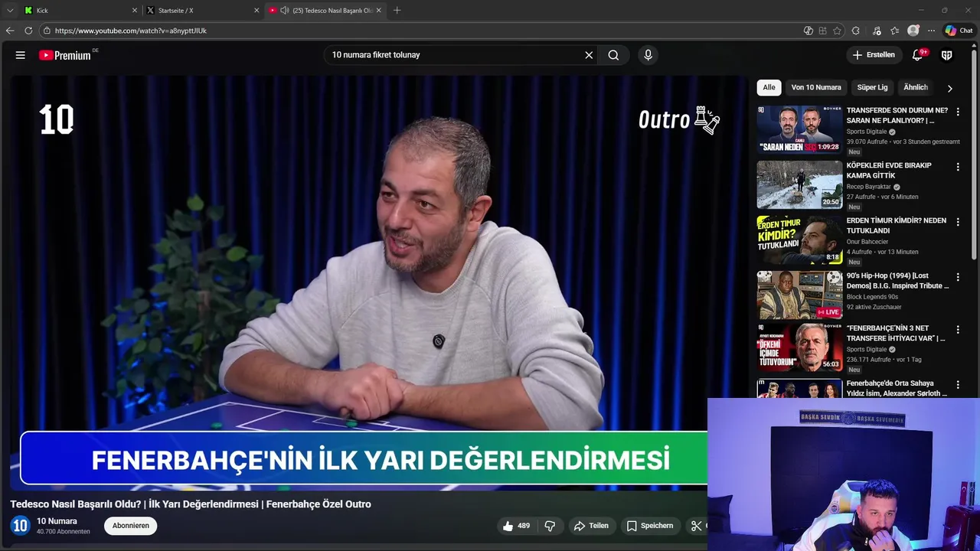980x551 pixels.
Task: Close the Kick tab
Action: tap(135, 11)
